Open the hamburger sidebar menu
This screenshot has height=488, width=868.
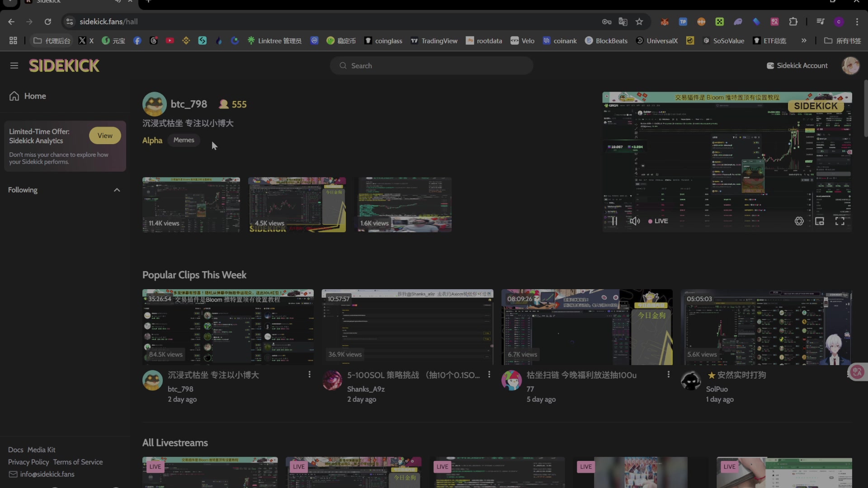pos(14,66)
